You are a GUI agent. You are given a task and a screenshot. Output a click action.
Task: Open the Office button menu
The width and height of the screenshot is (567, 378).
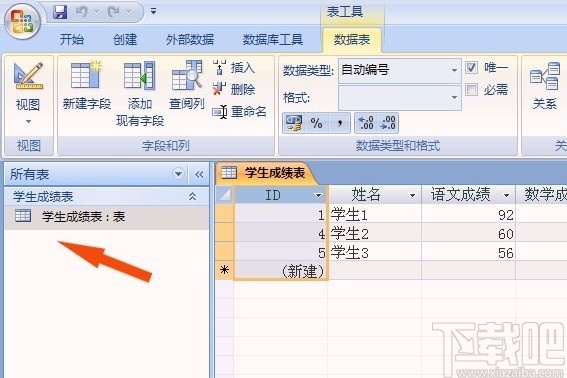click(22, 21)
